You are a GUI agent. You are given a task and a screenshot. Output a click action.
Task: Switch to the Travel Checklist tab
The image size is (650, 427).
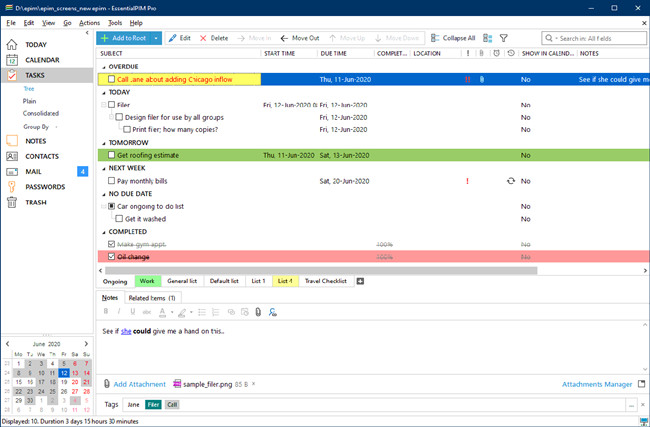[x=325, y=281]
